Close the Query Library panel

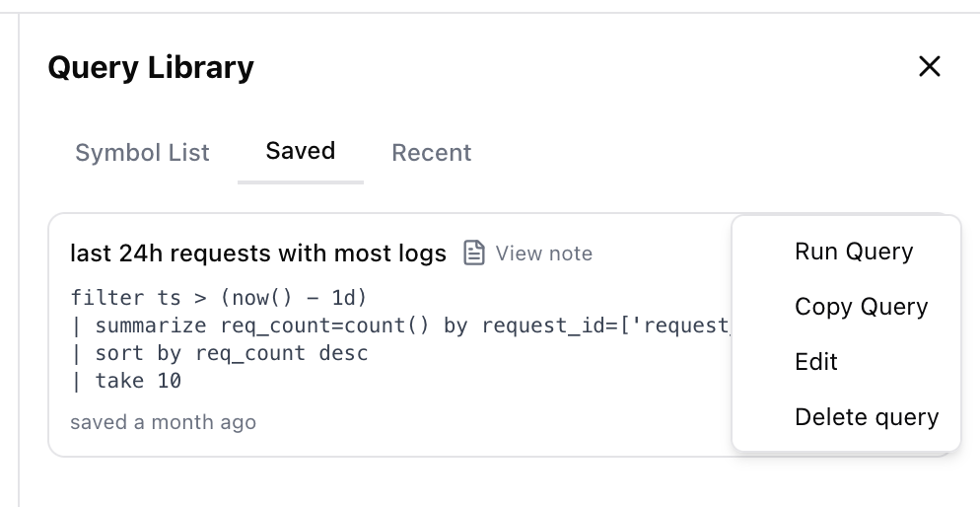(x=930, y=66)
